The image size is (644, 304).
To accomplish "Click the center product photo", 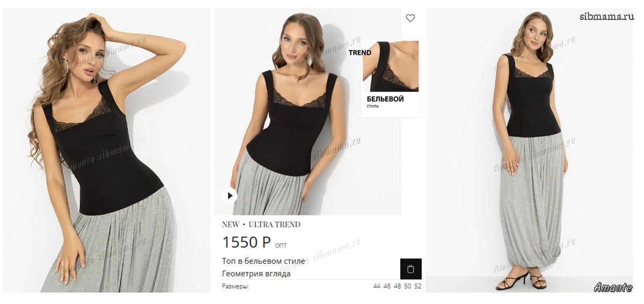I will point(308,112).
